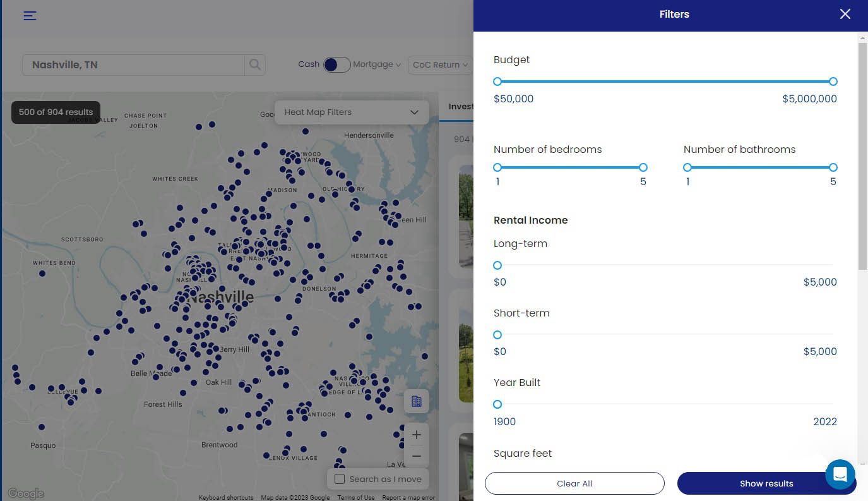Zoom out on the map with the minus icon
Screen dimensions: 868x501
click(416, 456)
